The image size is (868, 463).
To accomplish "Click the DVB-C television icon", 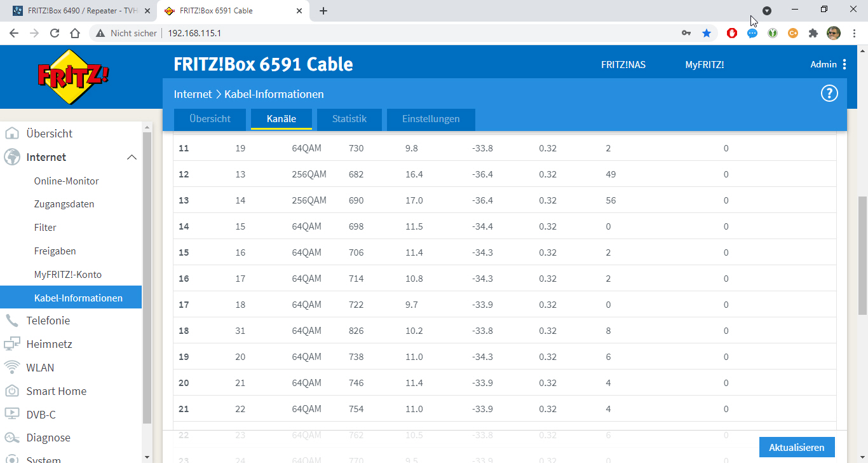I will [x=11, y=415].
